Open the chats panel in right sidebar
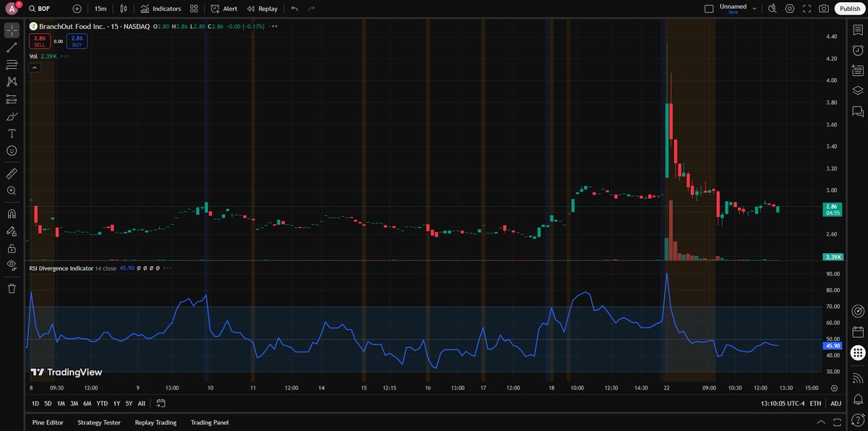The height and width of the screenshot is (431, 868). pos(858,111)
